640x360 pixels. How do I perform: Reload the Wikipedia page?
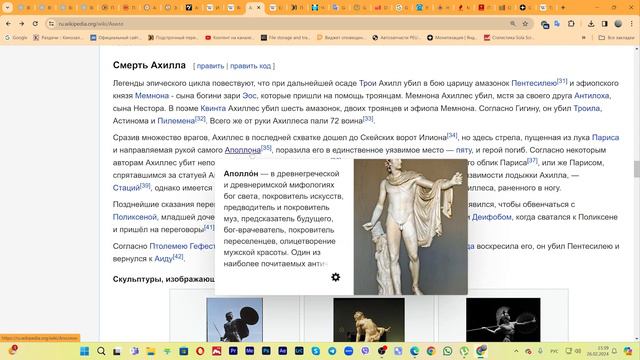click(x=35, y=24)
